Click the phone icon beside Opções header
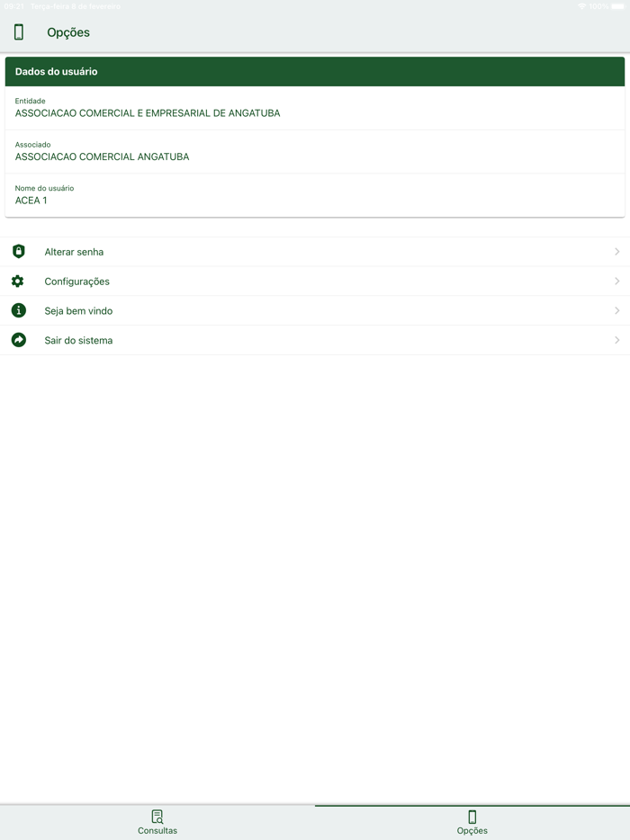The width and height of the screenshot is (630, 840). coord(19,32)
